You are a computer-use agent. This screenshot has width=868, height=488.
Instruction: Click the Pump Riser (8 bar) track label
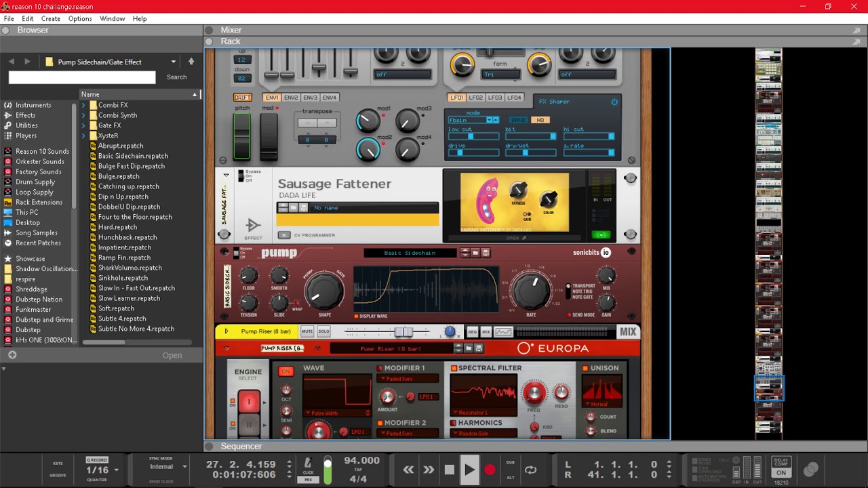click(266, 331)
